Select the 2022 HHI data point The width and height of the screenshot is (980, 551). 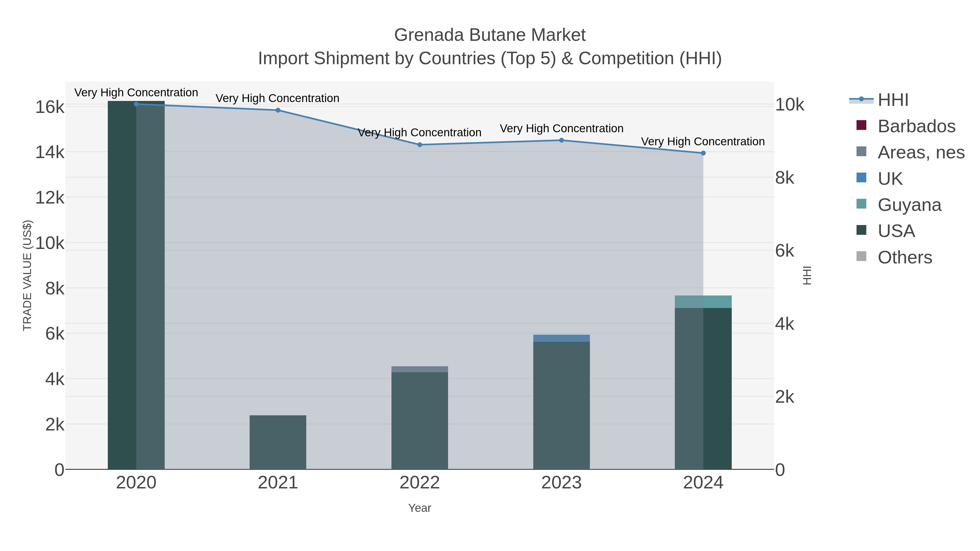click(x=419, y=145)
